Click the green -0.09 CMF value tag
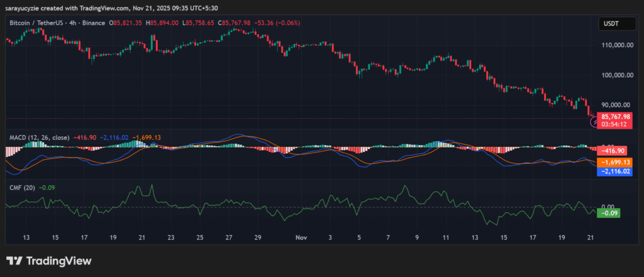Viewport: 644px width, 277px height. pyautogui.click(x=609, y=214)
